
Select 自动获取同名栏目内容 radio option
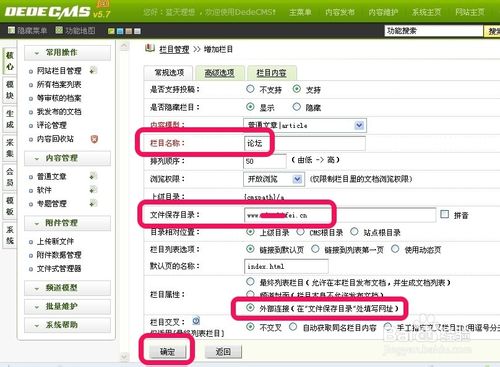click(293, 327)
